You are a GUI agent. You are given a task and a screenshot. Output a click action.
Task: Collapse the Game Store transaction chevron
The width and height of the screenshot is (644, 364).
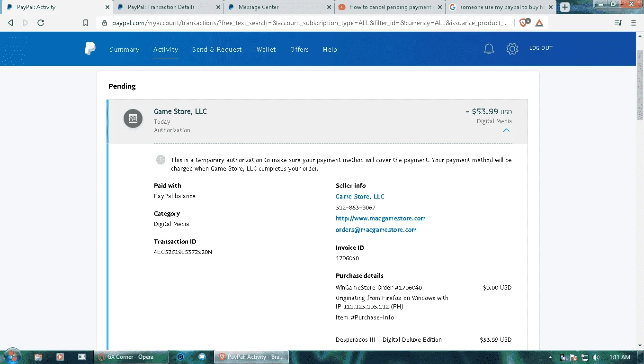pos(506,130)
